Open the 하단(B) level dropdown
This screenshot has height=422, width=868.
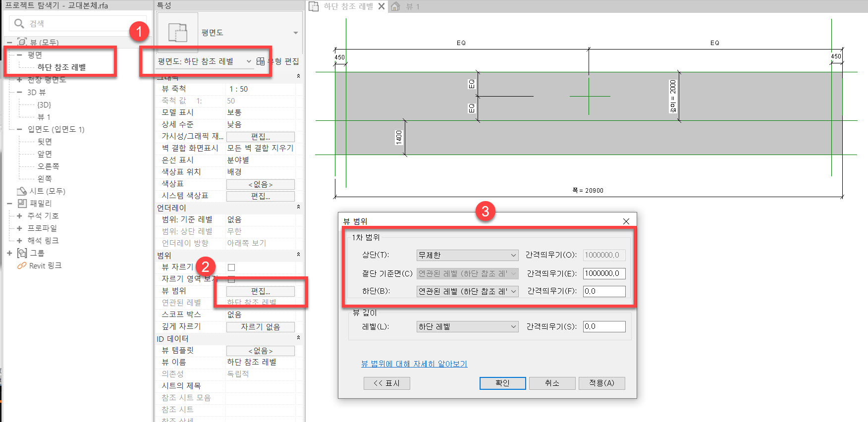click(x=467, y=292)
